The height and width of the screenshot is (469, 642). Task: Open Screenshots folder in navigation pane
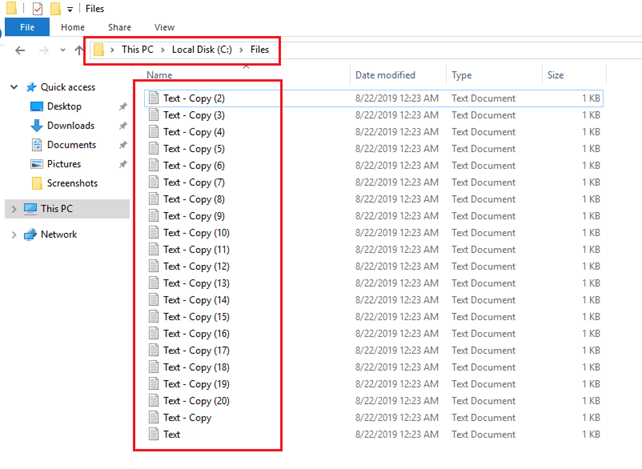(72, 184)
